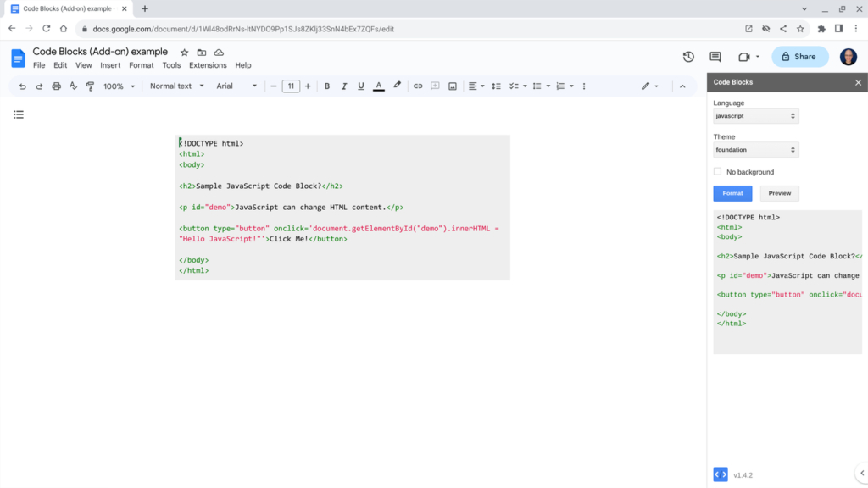The width and height of the screenshot is (868, 488).
Task: Apply italic formatting
Action: click(x=344, y=86)
